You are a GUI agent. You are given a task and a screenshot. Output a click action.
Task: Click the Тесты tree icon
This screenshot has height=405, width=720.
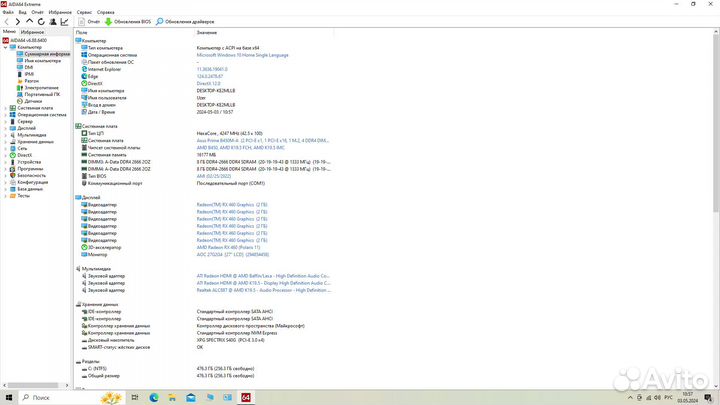[12, 196]
